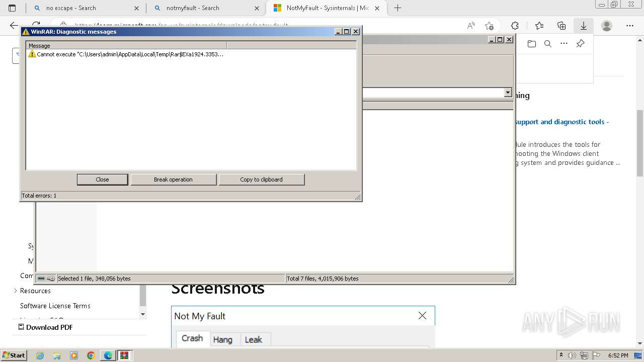Launch Internet Explorer from taskbar

pyautogui.click(x=40, y=355)
